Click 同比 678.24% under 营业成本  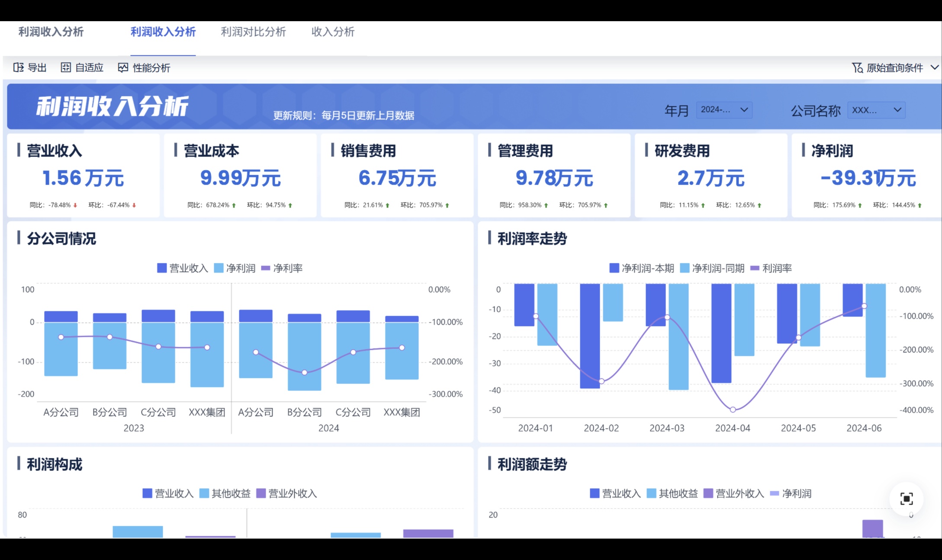212,205
